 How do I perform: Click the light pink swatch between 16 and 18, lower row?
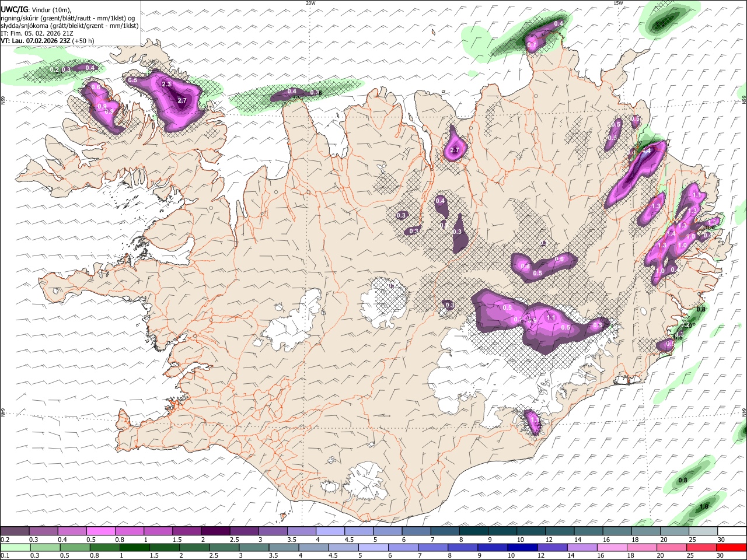click(x=612, y=547)
